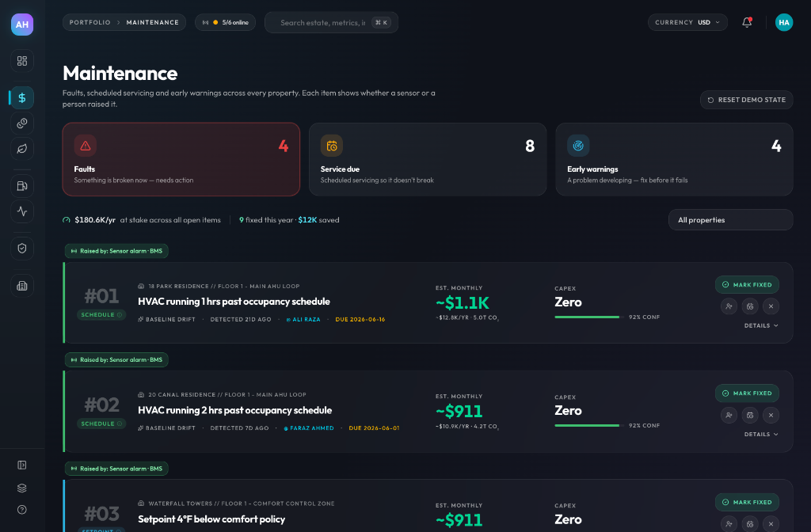Open the All properties filter dropdown

coord(730,220)
